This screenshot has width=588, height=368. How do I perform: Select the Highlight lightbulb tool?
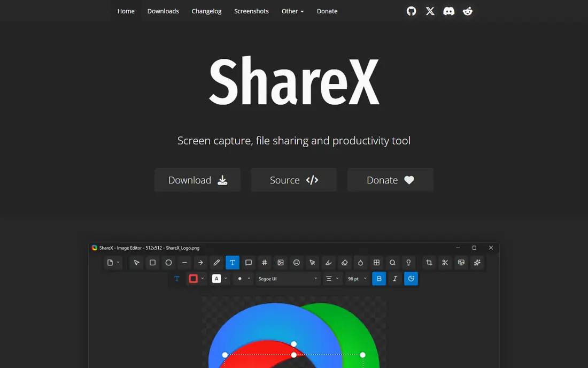pos(408,263)
